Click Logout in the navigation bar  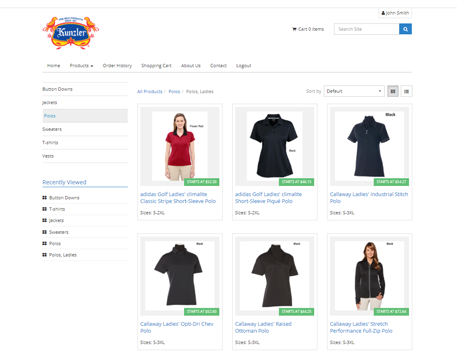click(x=244, y=66)
